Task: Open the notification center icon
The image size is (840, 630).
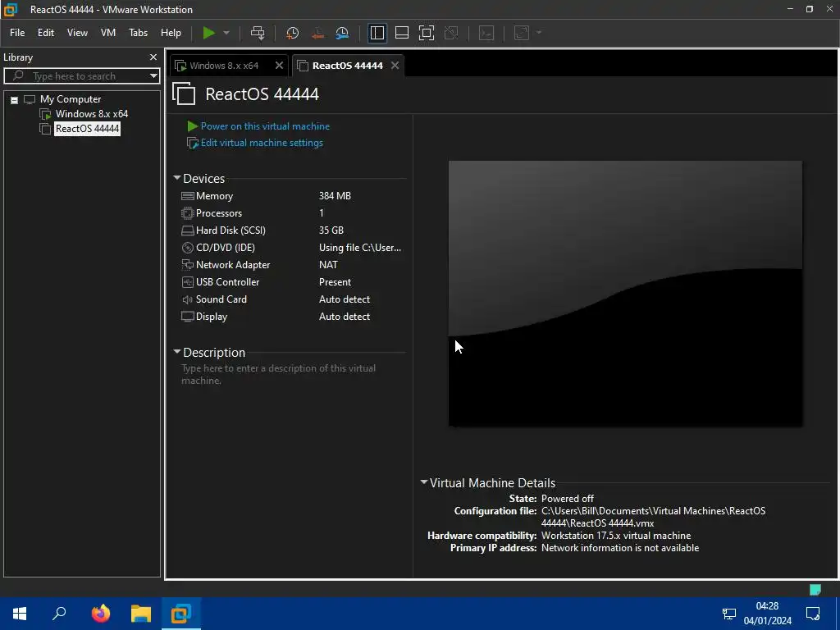Action: (x=813, y=614)
